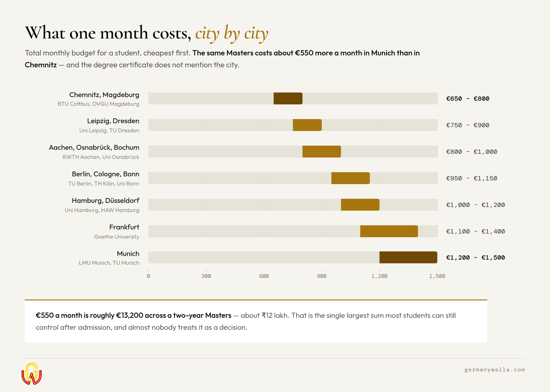Click the Chemnitz, Magdeburg cost range bar
This screenshot has height=392, width=550.
pyautogui.click(x=288, y=98)
